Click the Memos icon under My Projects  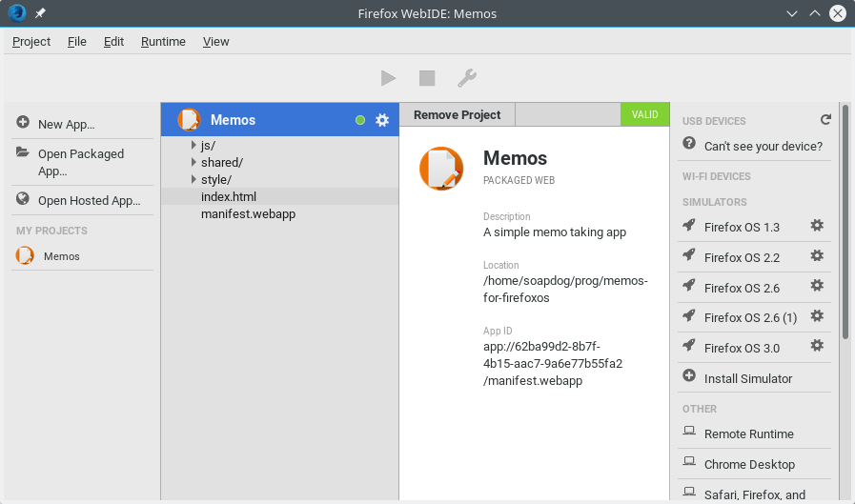[25, 255]
